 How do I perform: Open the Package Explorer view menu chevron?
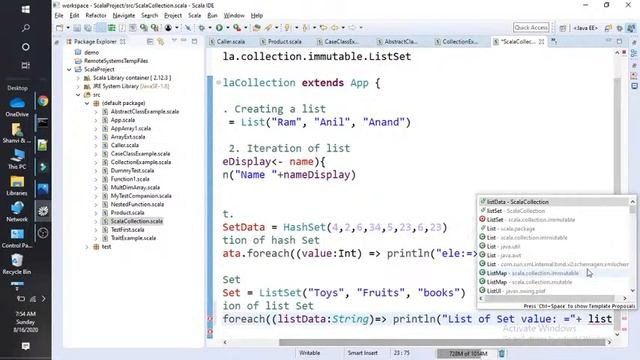[x=175, y=41]
